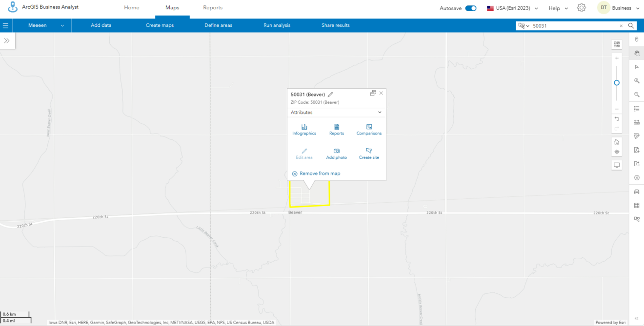Open Infographics for this ZIP code
The width and height of the screenshot is (644, 326).
tap(304, 130)
